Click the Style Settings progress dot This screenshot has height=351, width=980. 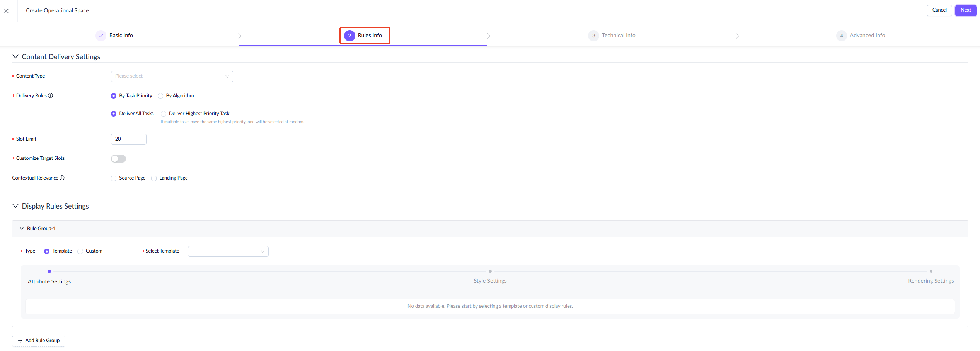[490, 271]
